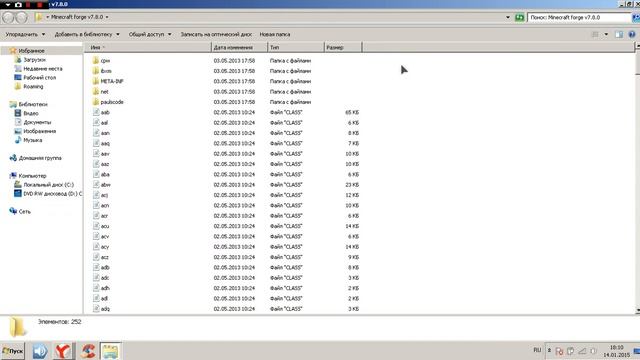Image resolution: width=640 pixels, height=360 pixels.
Task: Select the DVD RW drive (D:)
Action: coord(52,194)
